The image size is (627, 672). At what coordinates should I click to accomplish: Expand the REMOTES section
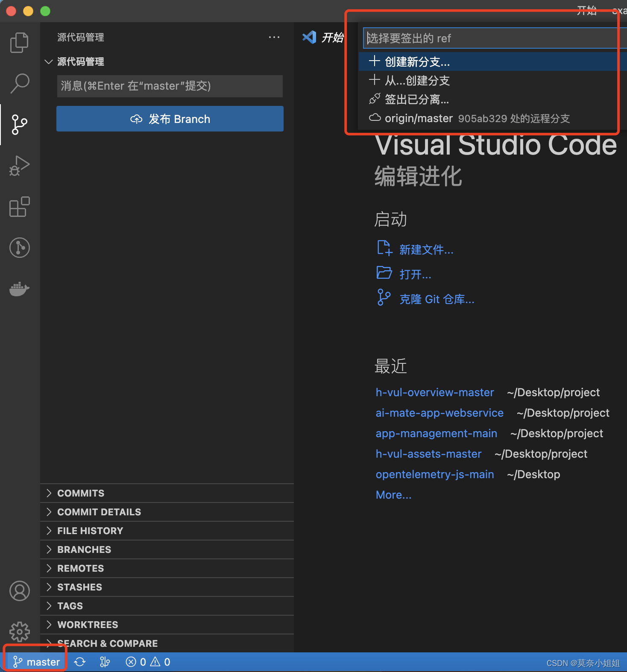pos(167,568)
